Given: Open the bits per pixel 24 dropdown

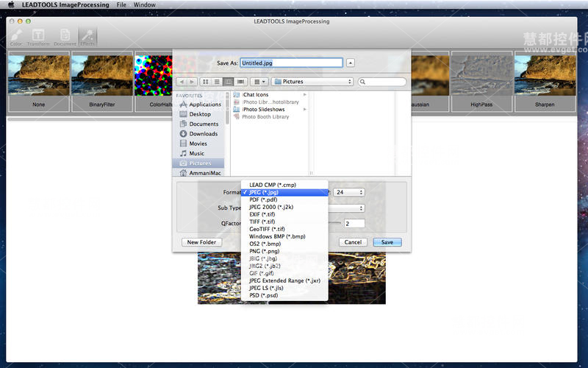Looking at the screenshot, I should pos(348,192).
